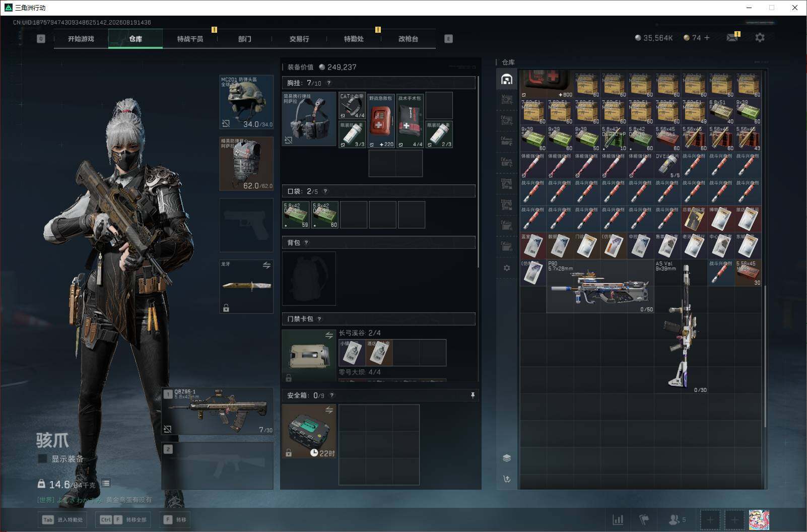807x532 pixels.
Task: Click the empty backpack slot
Action: tap(309, 278)
